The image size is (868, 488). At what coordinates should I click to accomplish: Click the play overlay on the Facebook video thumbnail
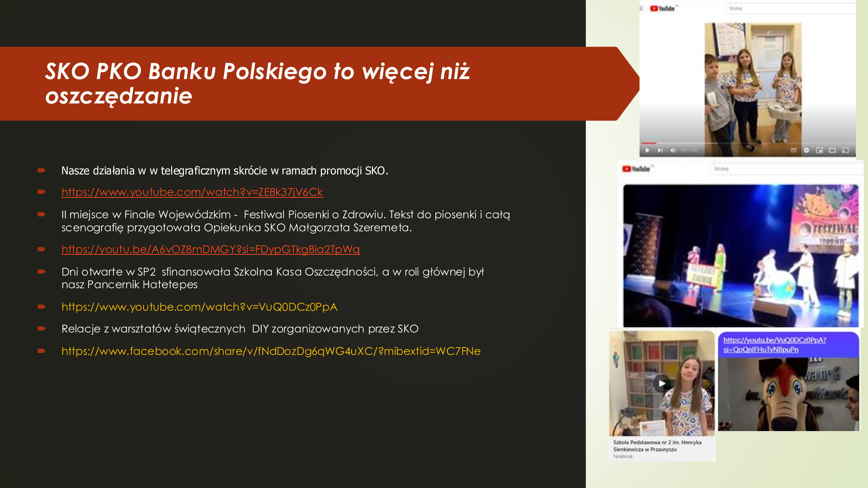pos(662,383)
